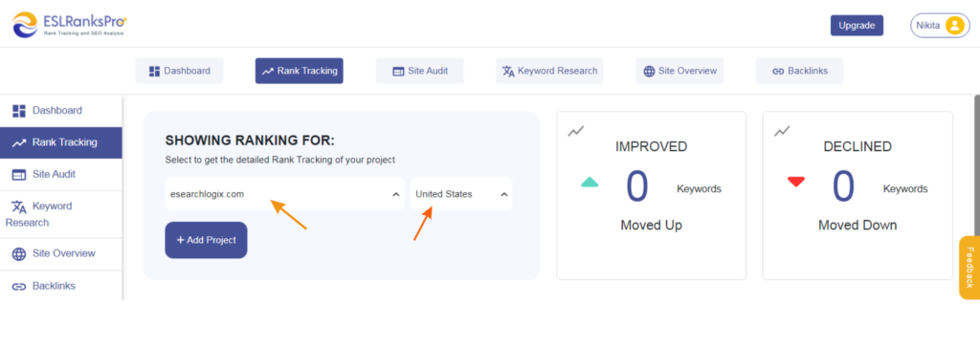Viewport: 980px width, 347px height.
Task: Click the translate icon in Keyword Research top tab
Action: pyautogui.click(x=508, y=71)
